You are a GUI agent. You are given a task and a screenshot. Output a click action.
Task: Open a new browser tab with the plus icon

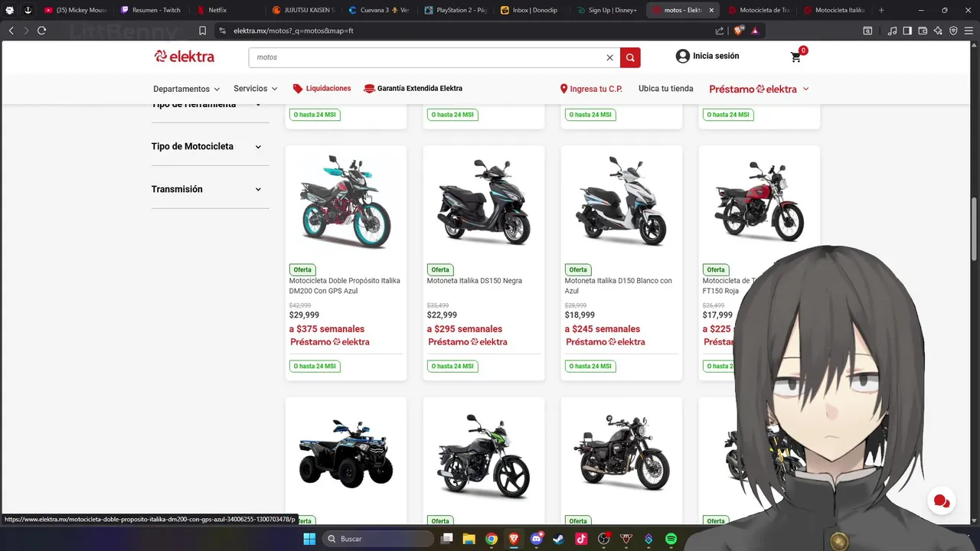tap(881, 10)
